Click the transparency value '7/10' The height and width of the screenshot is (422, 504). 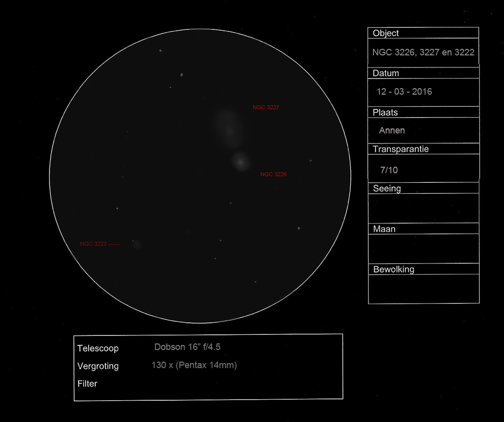389,170
